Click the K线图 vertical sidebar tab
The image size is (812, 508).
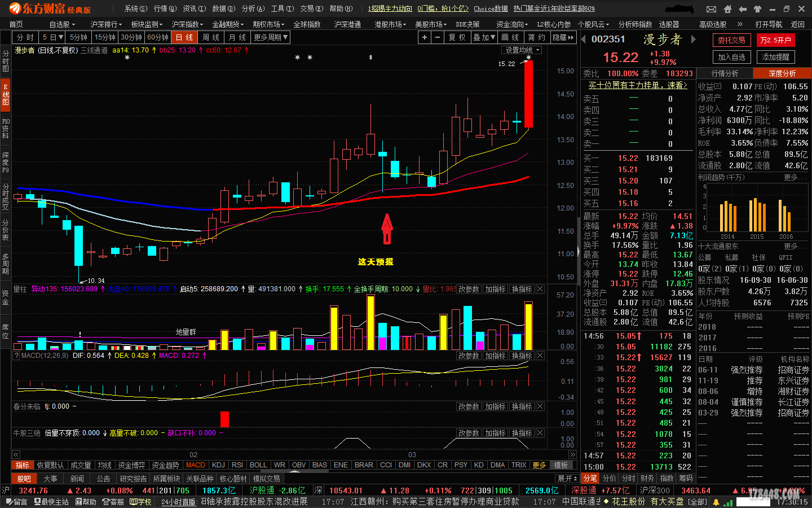pos(6,94)
